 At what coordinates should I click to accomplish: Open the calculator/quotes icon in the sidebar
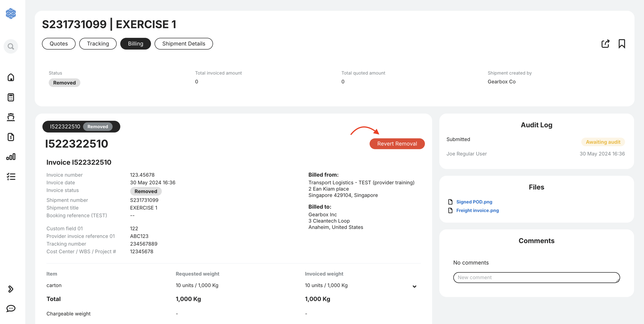pos(11,97)
